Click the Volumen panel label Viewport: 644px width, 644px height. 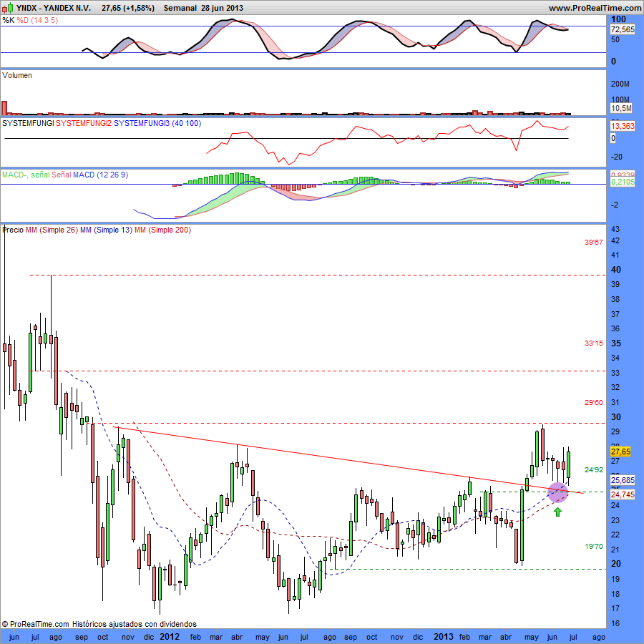coord(17,75)
